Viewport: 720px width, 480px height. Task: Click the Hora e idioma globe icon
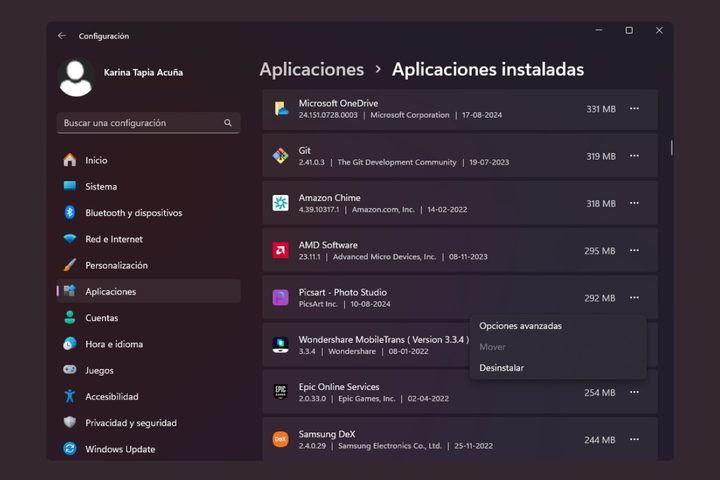[70, 344]
